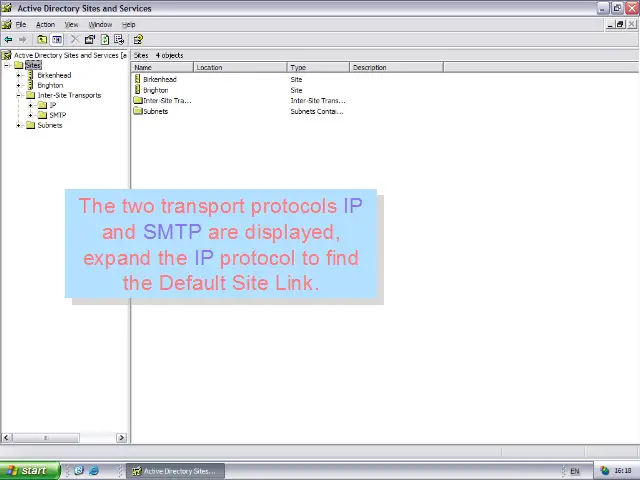
Task: Click the Refresh toolbar icon
Action: click(x=105, y=40)
